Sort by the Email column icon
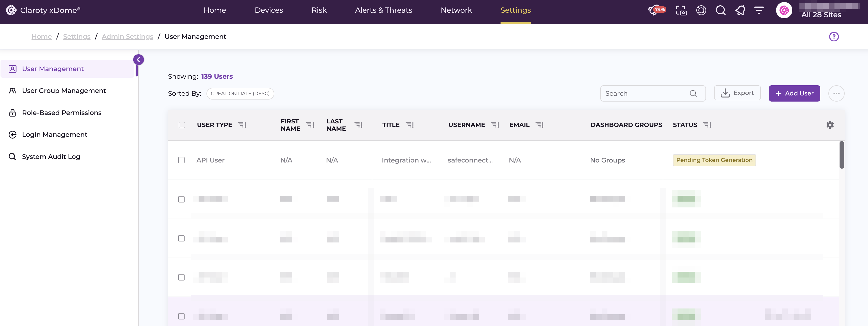Image resolution: width=868 pixels, height=326 pixels. point(540,125)
